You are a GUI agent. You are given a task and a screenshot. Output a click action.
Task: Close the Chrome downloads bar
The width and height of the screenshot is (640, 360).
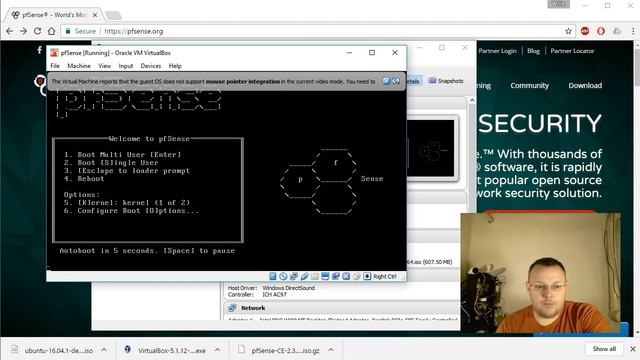633,349
